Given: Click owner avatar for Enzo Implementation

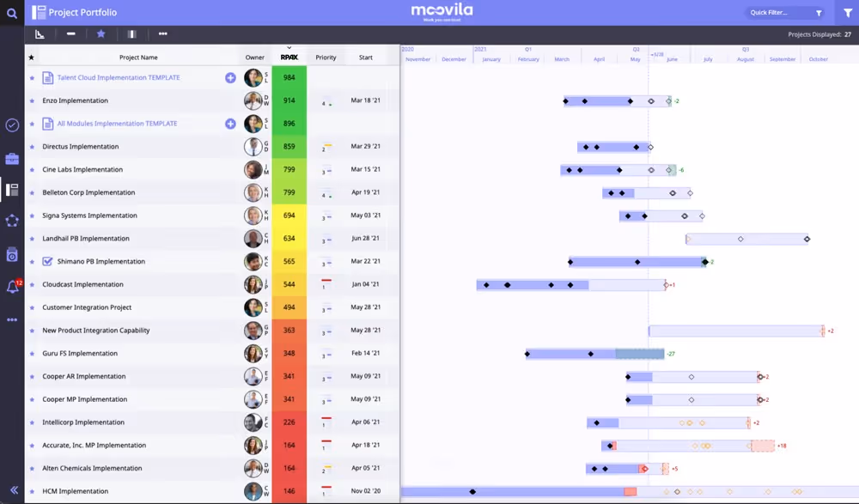Looking at the screenshot, I should click(x=253, y=100).
